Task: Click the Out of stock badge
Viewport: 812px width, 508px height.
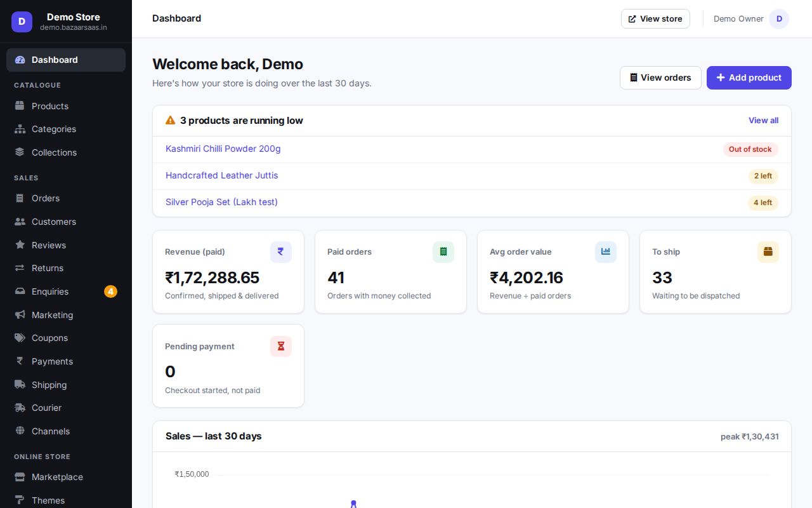Action: 750,149
